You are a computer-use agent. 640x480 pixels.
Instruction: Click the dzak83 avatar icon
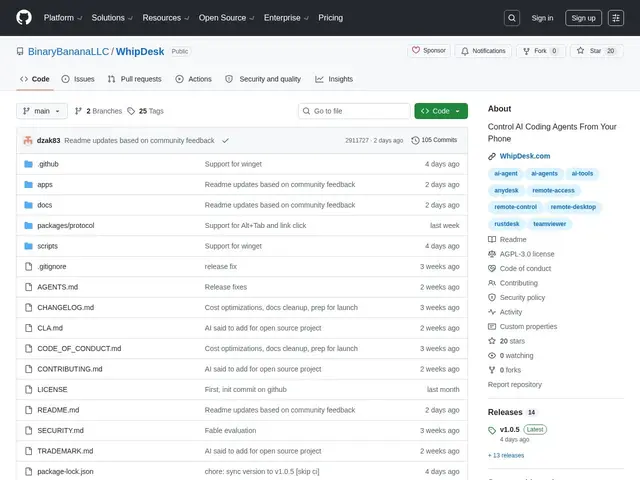(x=28, y=140)
